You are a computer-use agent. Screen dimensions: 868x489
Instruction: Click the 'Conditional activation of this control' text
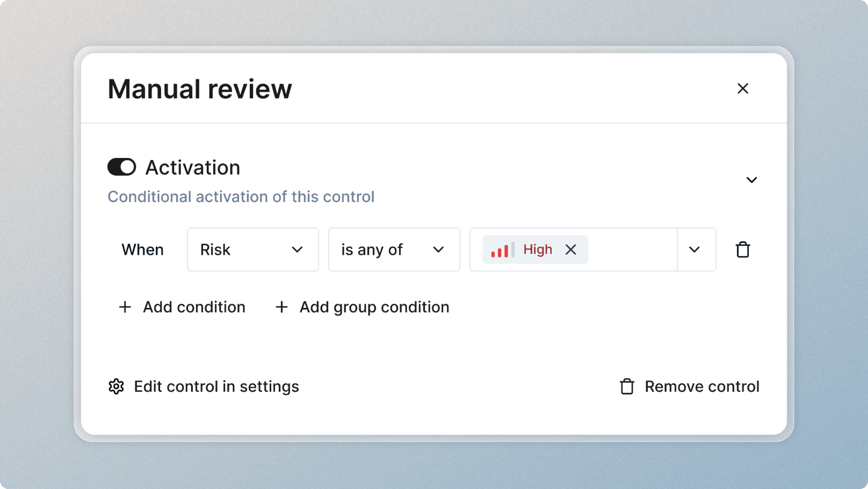[241, 197]
